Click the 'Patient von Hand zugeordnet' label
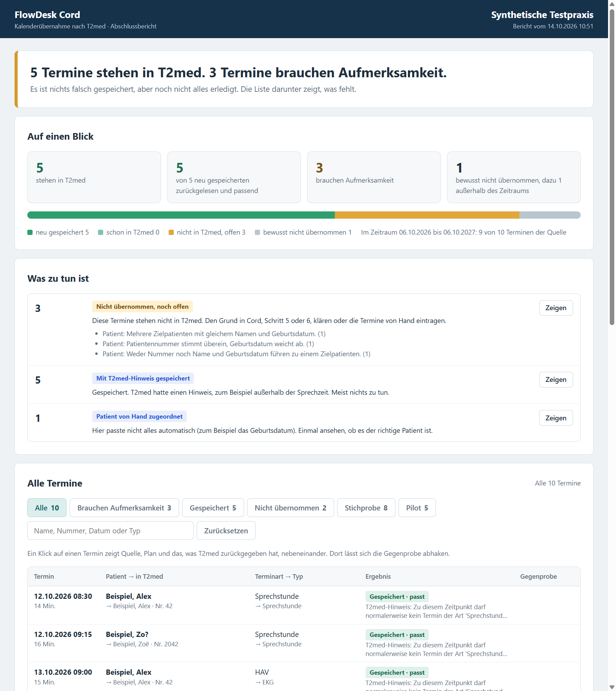The image size is (616, 691). pyautogui.click(x=139, y=416)
